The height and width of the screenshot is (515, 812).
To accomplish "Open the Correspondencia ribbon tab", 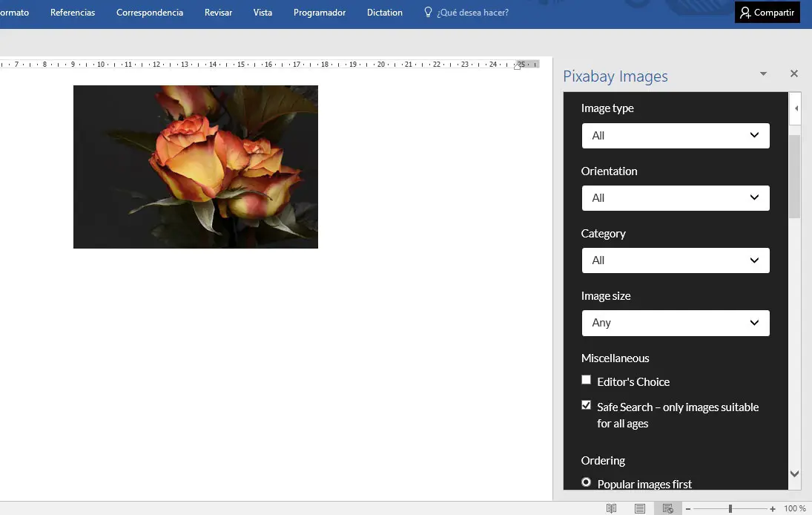I will tap(150, 13).
